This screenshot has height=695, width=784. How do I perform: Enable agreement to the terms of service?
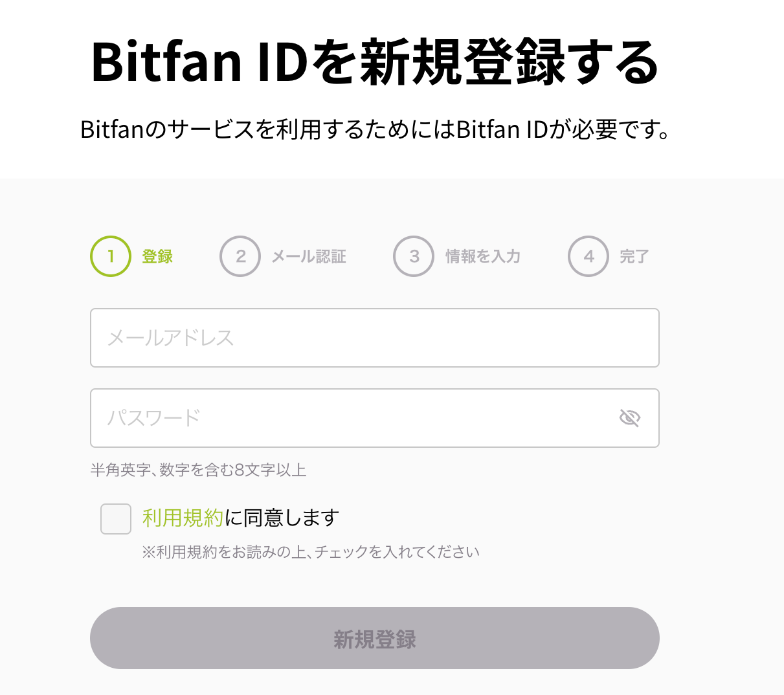[x=115, y=518]
